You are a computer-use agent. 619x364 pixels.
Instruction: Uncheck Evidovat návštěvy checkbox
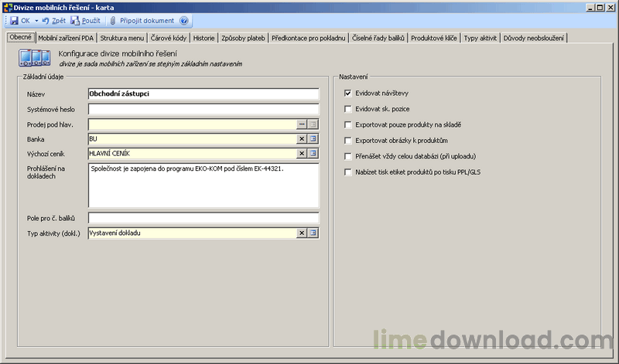[347, 93]
